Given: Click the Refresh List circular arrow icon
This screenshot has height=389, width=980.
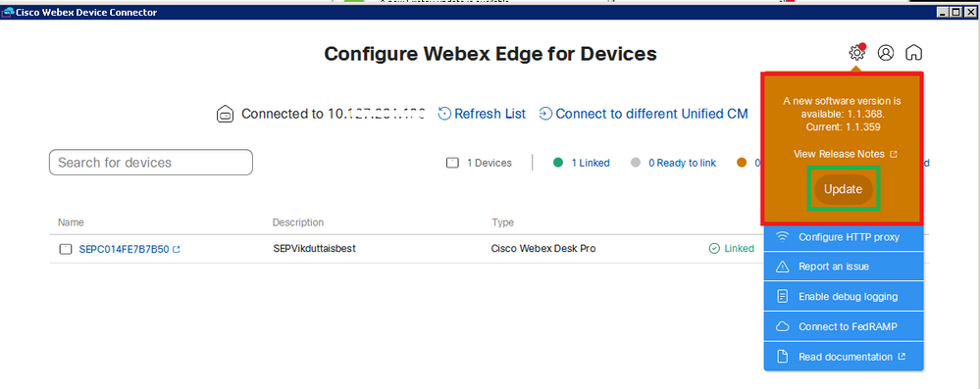Looking at the screenshot, I should pyautogui.click(x=444, y=114).
